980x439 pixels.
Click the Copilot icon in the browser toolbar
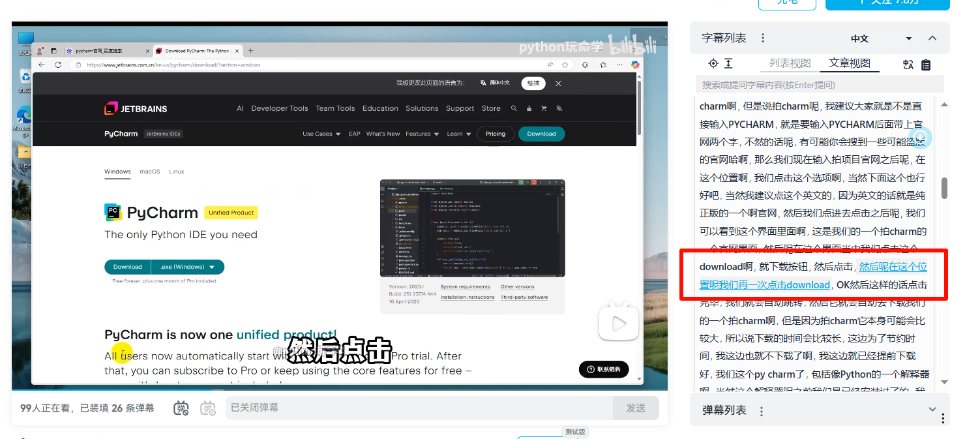tap(635, 65)
